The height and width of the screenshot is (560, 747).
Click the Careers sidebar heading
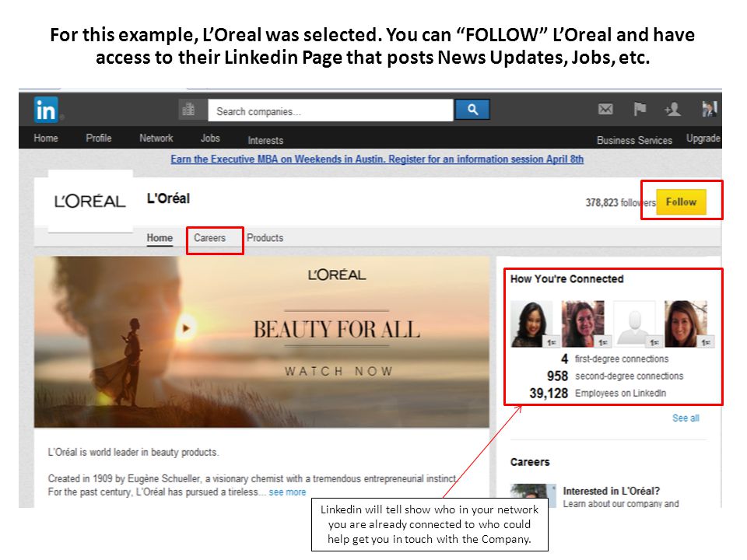click(530, 462)
